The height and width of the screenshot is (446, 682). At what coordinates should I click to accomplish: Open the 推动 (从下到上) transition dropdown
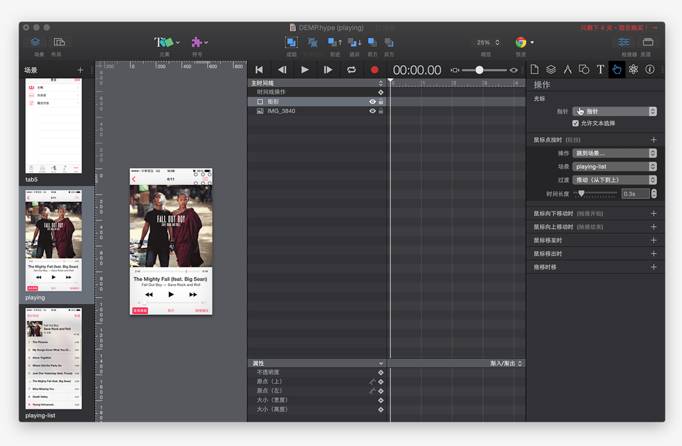(614, 180)
